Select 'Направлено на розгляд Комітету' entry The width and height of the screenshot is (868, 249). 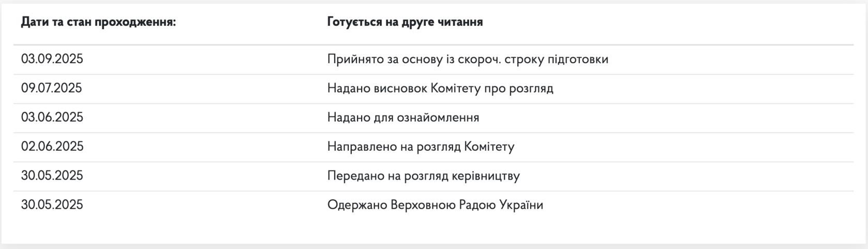(x=421, y=147)
